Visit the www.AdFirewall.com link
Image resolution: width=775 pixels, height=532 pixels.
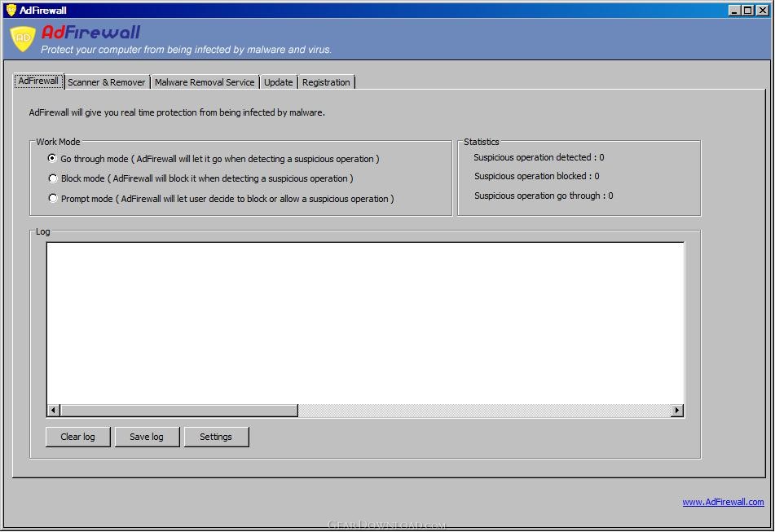click(723, 503)
